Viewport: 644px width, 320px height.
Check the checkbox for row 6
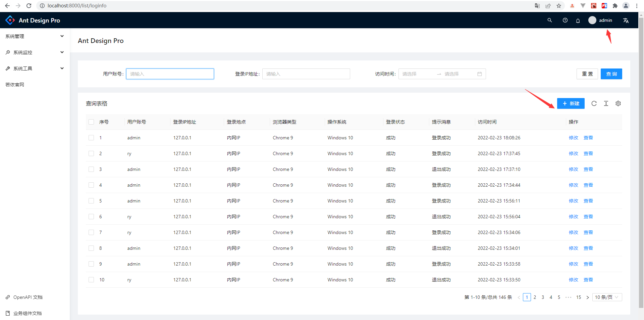tap(91, 217)
